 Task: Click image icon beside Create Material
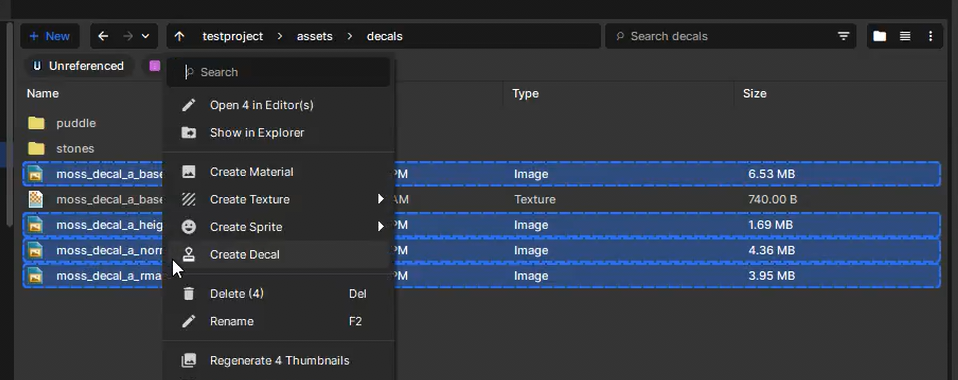(x=189, y=172)
